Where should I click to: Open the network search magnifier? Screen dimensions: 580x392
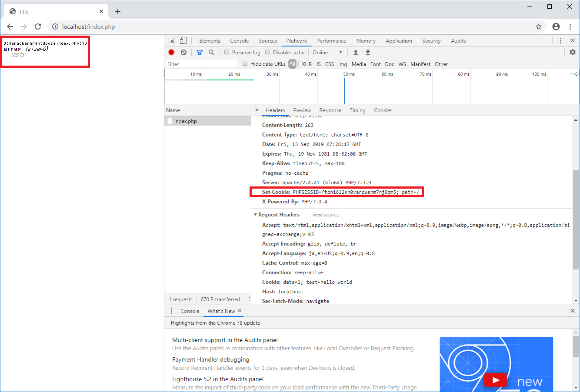click(212, 52)
